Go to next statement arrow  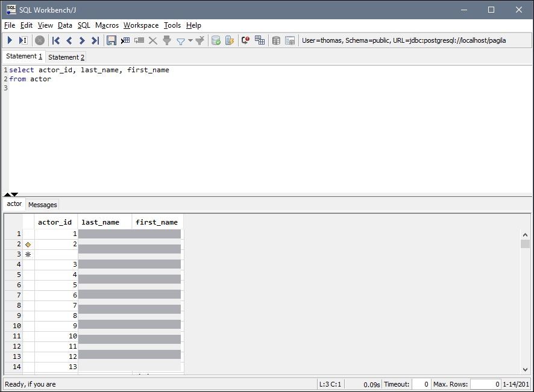(82, 40)
